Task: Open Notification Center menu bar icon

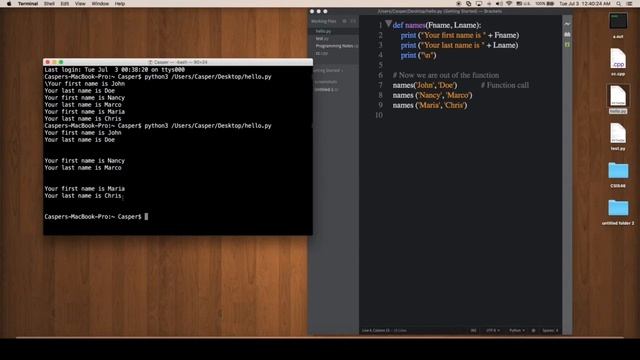Action: pyautogui.click(x=630, y=4)
